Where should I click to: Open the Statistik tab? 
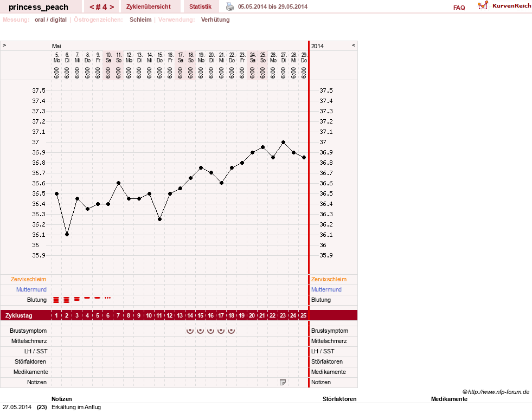(200, 7)
